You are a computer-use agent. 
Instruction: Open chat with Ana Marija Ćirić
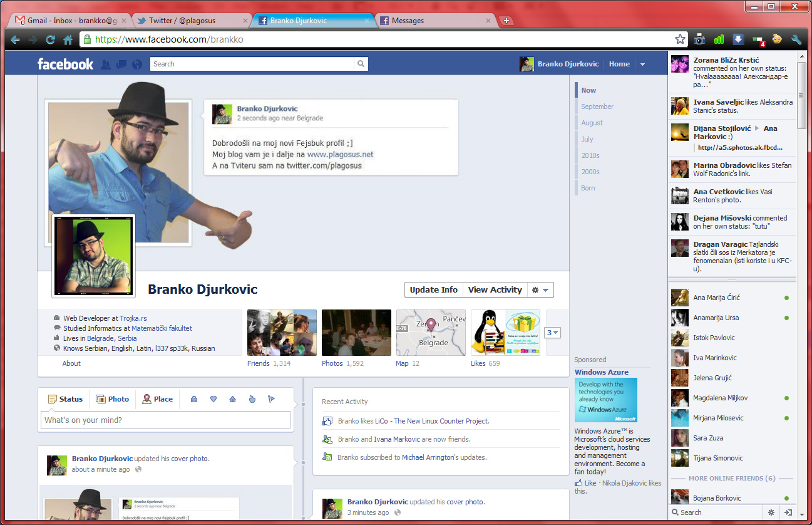(731, 298)
